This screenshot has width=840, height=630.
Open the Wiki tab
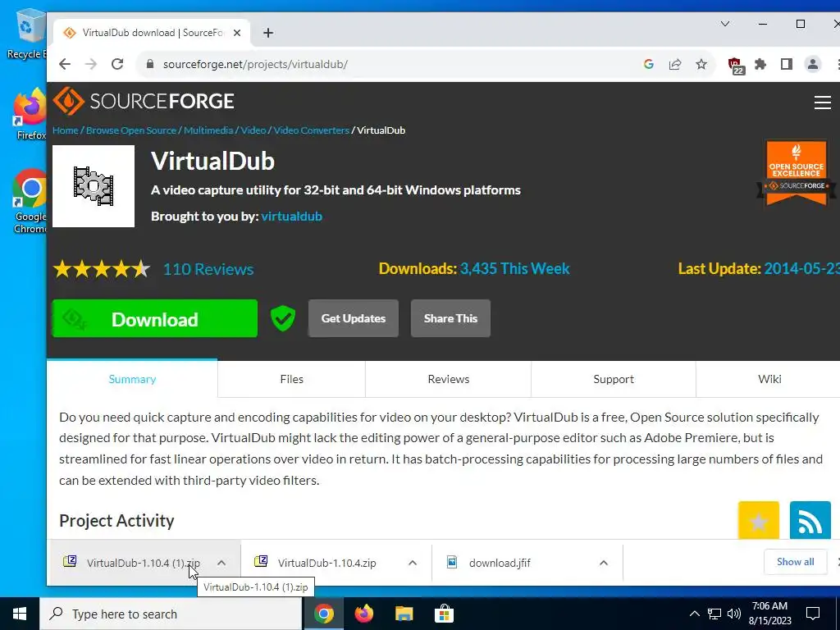pyautogui.click(x=769, y=379)
